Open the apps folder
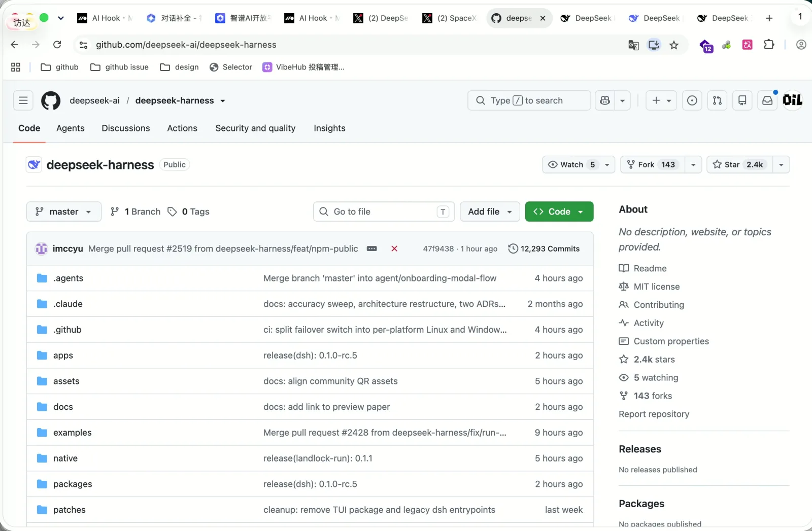This screenshot has width=812, height=531. 63,356
